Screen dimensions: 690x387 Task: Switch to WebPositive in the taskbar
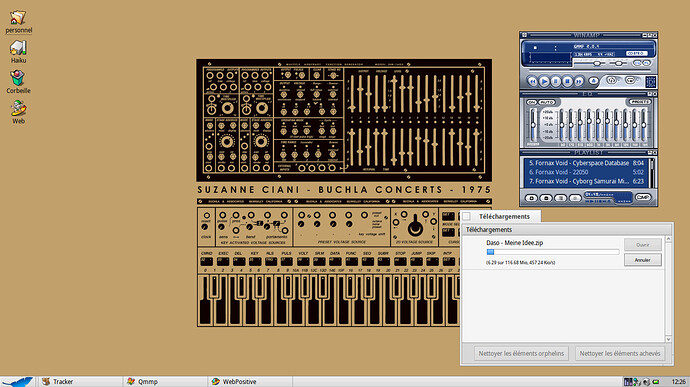[250, 382]
